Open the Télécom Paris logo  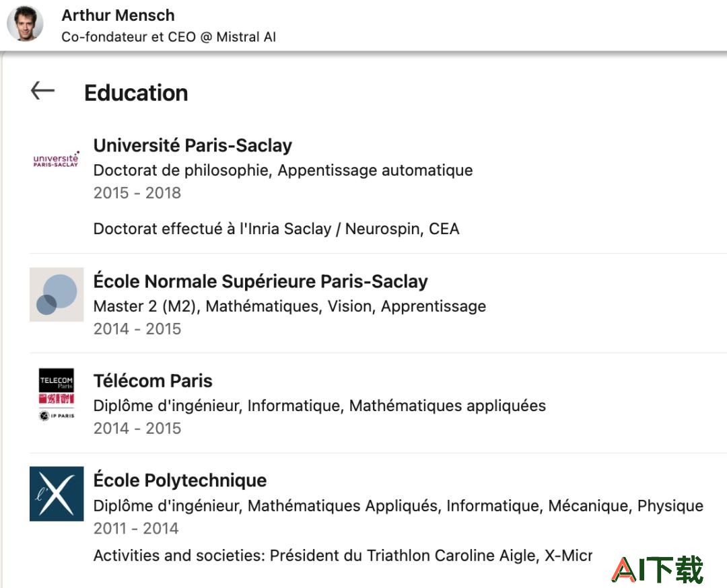click(x=57, y=394)
